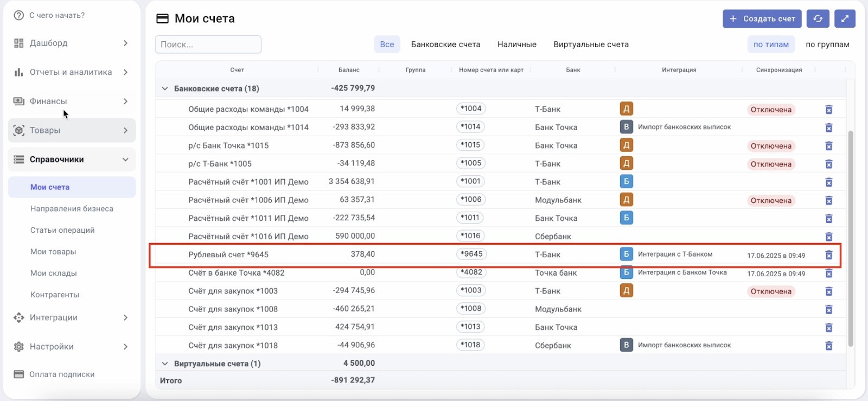The image size is (868, 401).
Task: Collapse the Справочники sidebar section
Action: click(125, 160)
